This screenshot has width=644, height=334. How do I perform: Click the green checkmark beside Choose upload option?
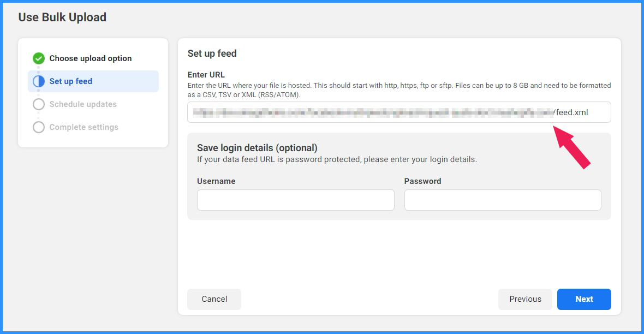click(x=39, y=58)
